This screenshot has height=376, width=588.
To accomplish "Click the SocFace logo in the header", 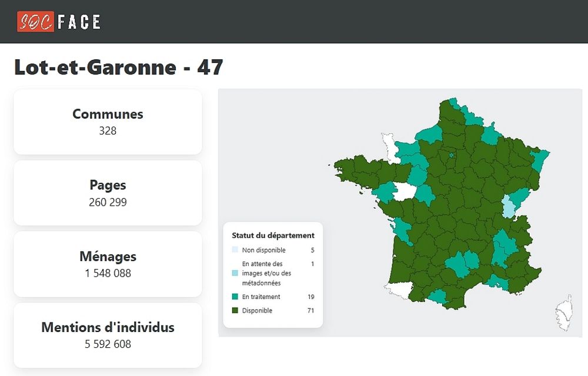I will pos(59,22).
